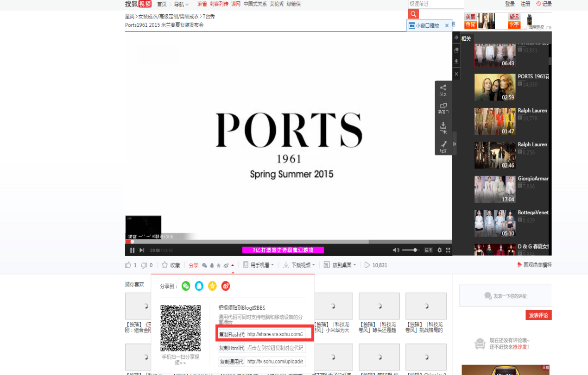The image size is (588, 375).
Task: Open the 下载视频 dropdown
Action: pos(299,265)
